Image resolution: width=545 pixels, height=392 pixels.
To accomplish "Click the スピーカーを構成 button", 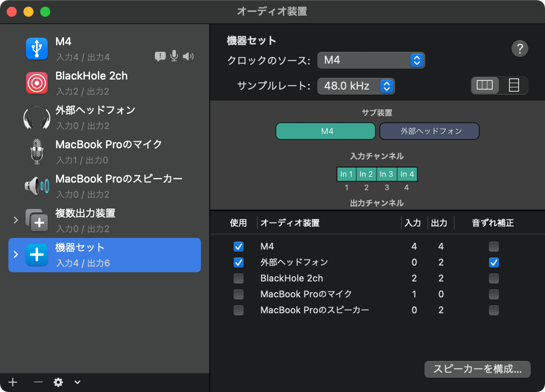I will [478, 369].
